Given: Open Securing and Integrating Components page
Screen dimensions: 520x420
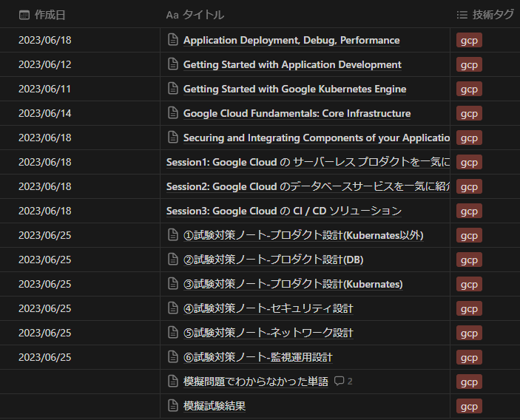Looking at the screenshot, I should point(317,138).
